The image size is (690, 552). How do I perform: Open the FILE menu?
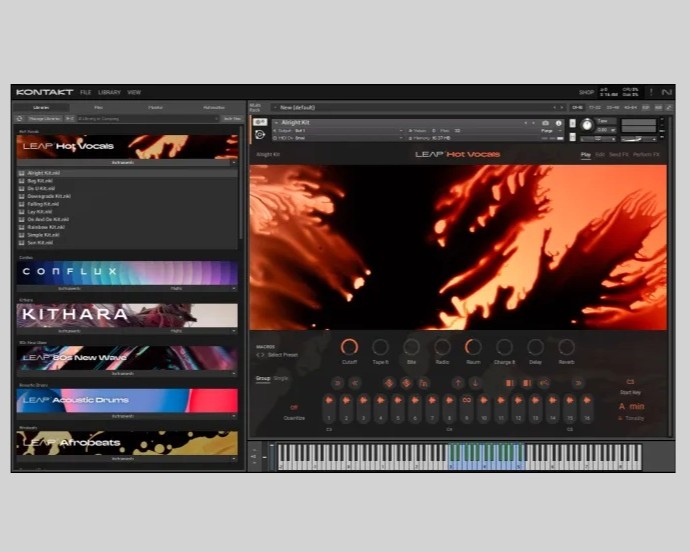[86, 92]
